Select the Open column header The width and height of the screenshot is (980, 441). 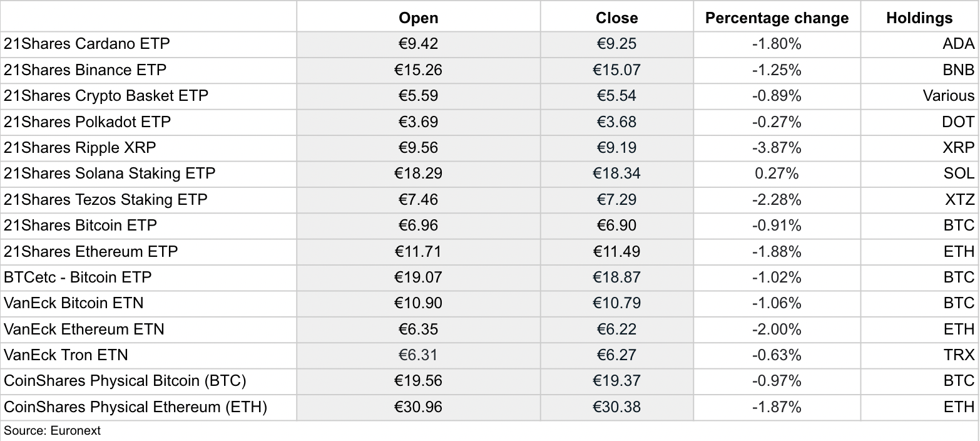pos(419,18)
